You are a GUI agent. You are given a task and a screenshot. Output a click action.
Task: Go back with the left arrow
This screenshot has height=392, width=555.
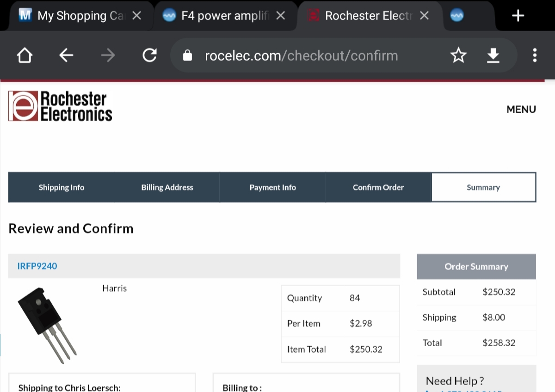pos(66,56)
